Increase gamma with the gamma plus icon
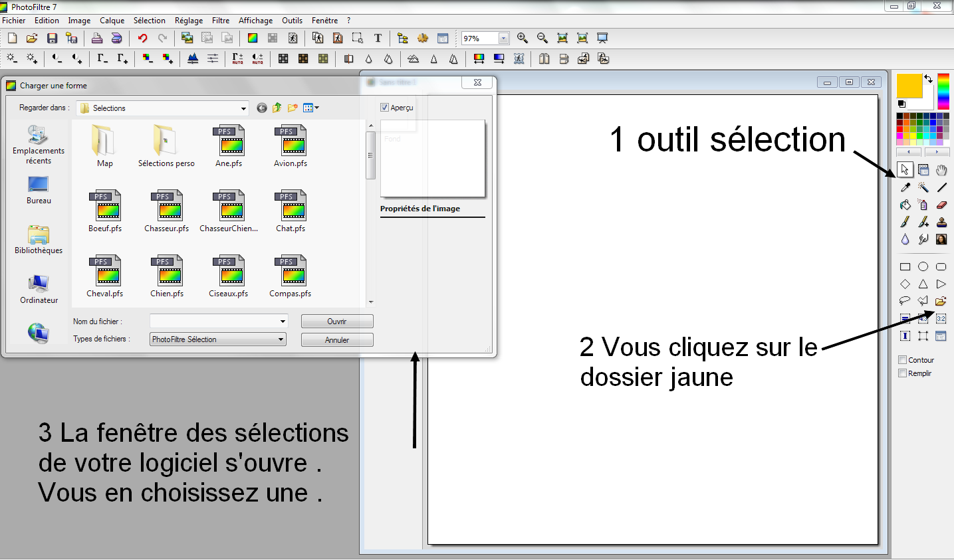The height and width of the screenshot is (560, 954). (x=122, y=59)
